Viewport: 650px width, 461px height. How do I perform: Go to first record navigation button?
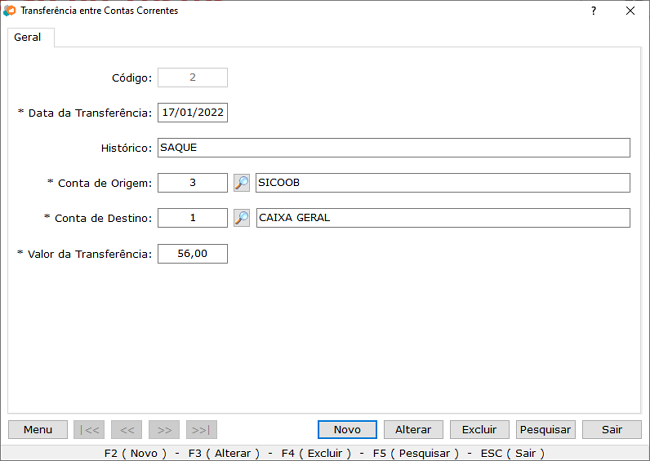[88, 429]
